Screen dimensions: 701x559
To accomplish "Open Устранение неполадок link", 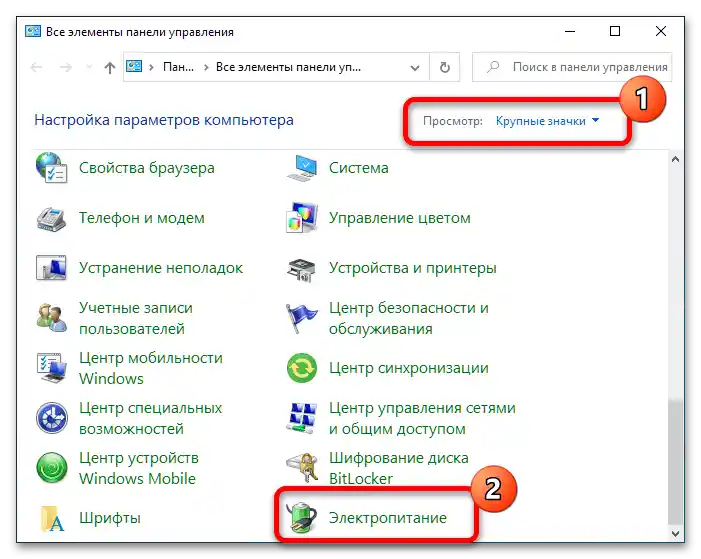I will pyautogui.click(x=161, y=268).
